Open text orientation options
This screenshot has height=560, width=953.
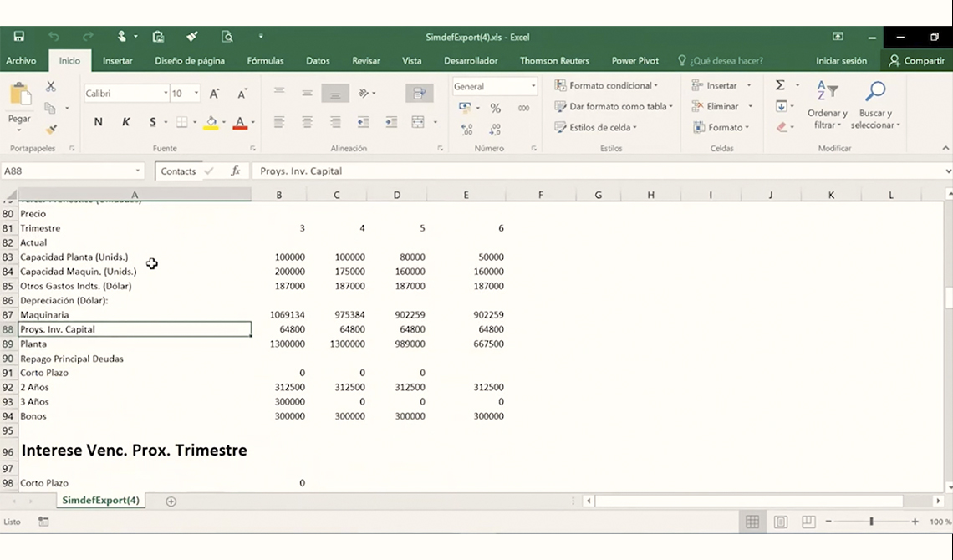tap(366, 93)
